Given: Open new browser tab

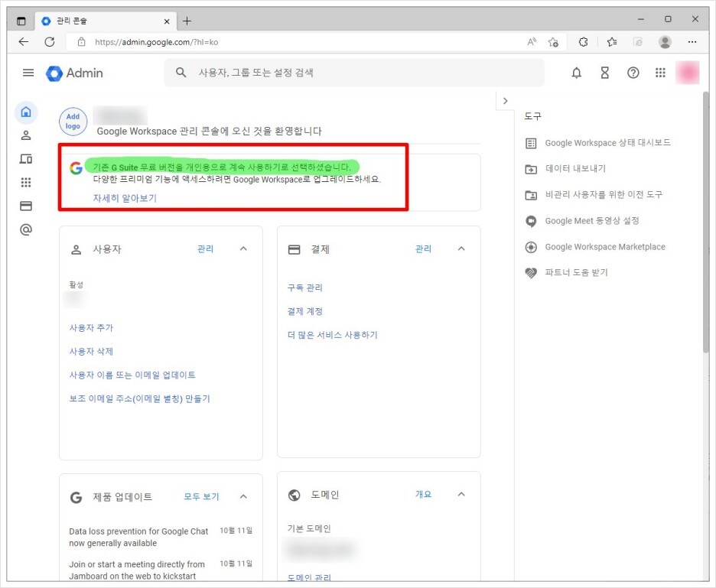Looking at the screenshot, I should pos(187,21).
